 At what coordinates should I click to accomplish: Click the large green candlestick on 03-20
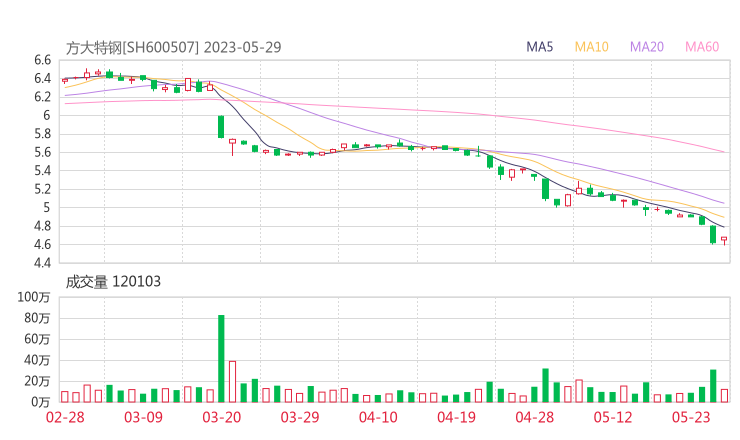pos(221,127)
